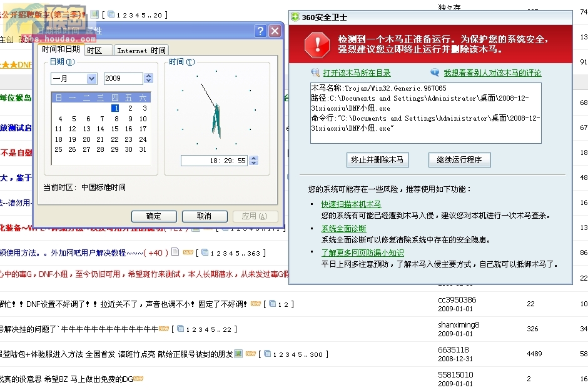Switch to the Internet 时间 tab
This screenshot has width=588, height=390.
pos(141,51)
